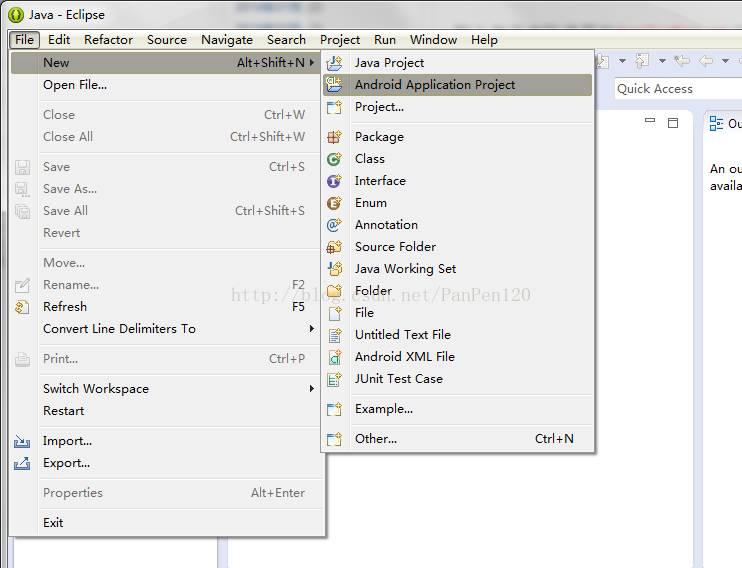742x568 pixels.
Task: Select Other... with Ctrl+N shortcut
Action: [458, 439]
